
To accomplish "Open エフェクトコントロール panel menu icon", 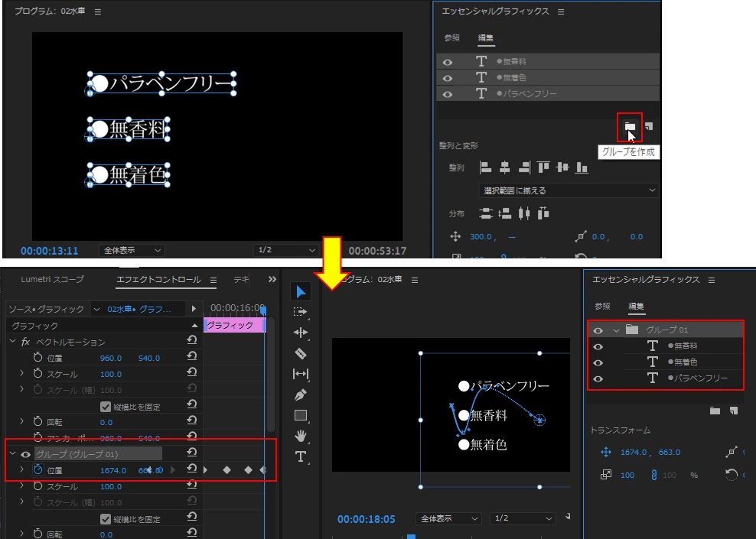I will pos(213,281).
